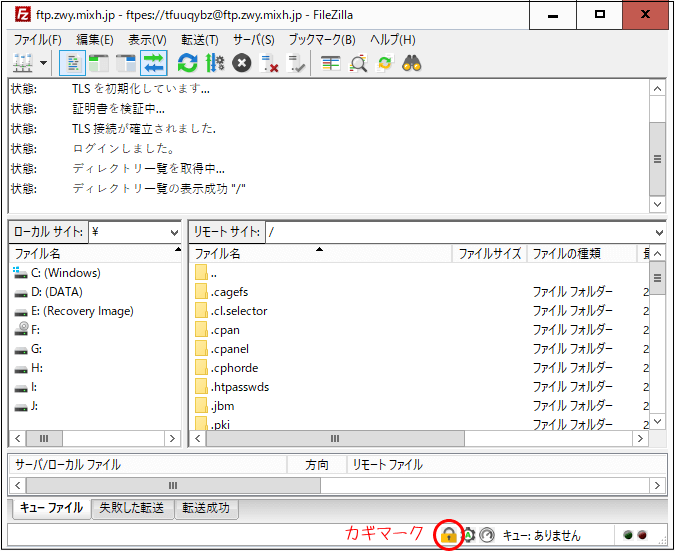Select H: drive

coord(28,368)
